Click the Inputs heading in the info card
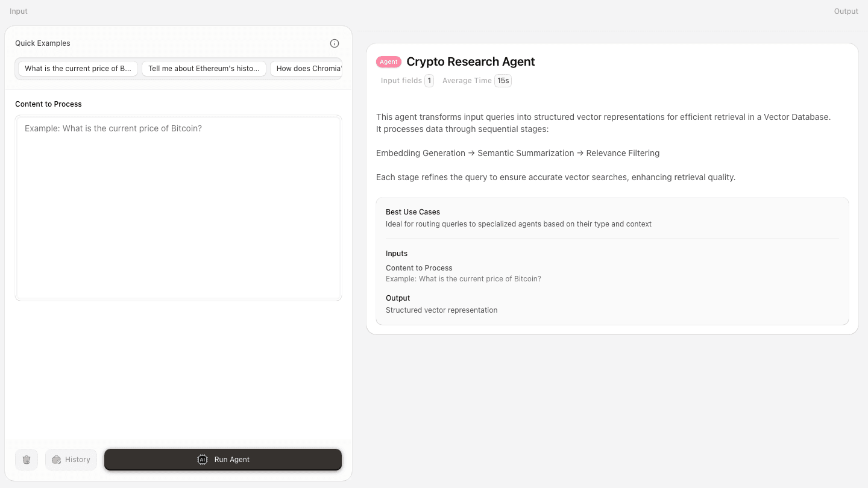The height and width of the screenshot is (488, 868). point(397,254)
